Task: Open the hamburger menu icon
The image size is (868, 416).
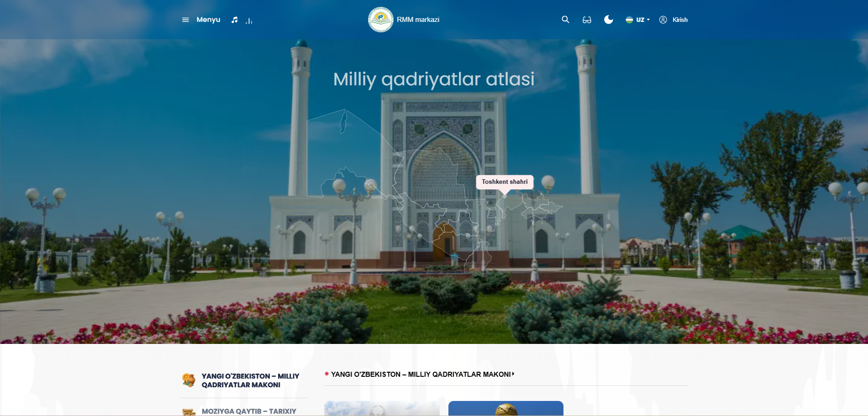Action: tap(185, 20)
